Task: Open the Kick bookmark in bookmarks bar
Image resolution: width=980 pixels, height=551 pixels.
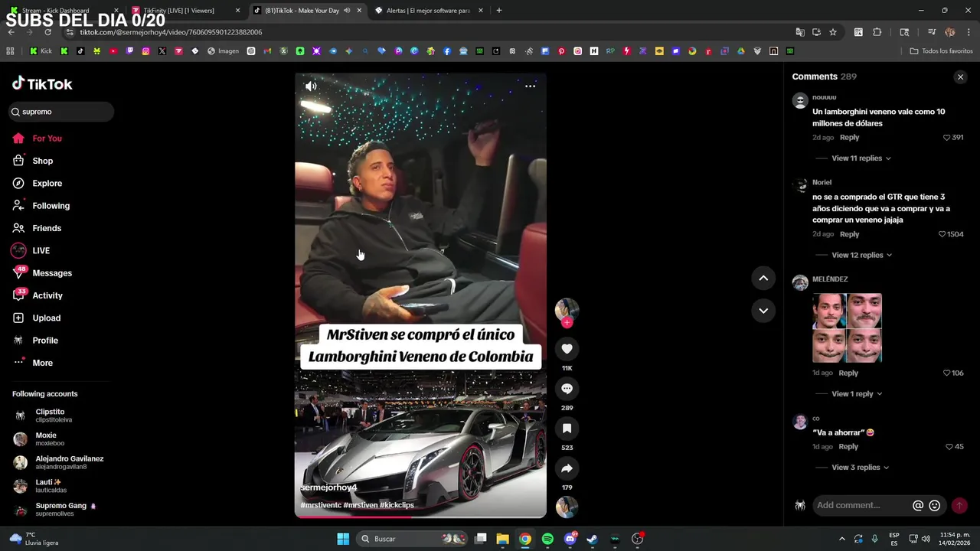Action: point(41,51)
